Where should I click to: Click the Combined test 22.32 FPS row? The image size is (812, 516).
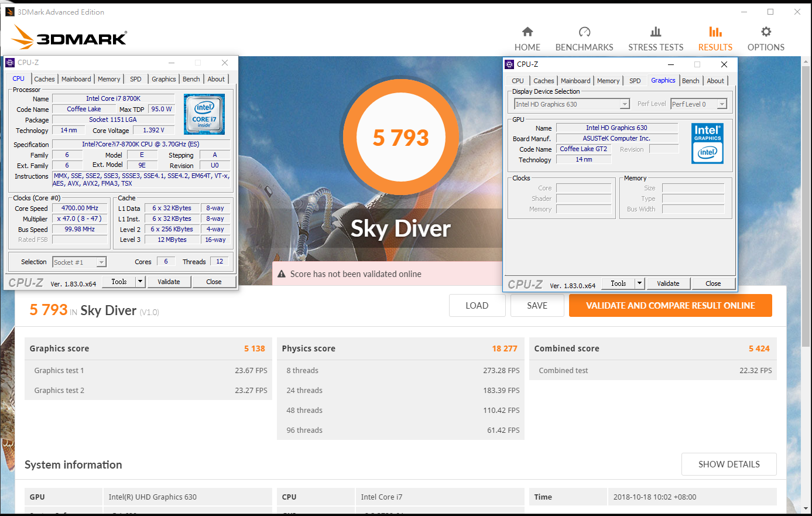(653, 370)
